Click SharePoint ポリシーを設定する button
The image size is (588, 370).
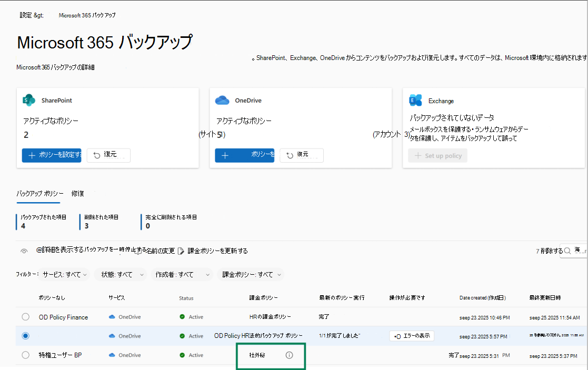pyautogui.click(x=52, y=155)
